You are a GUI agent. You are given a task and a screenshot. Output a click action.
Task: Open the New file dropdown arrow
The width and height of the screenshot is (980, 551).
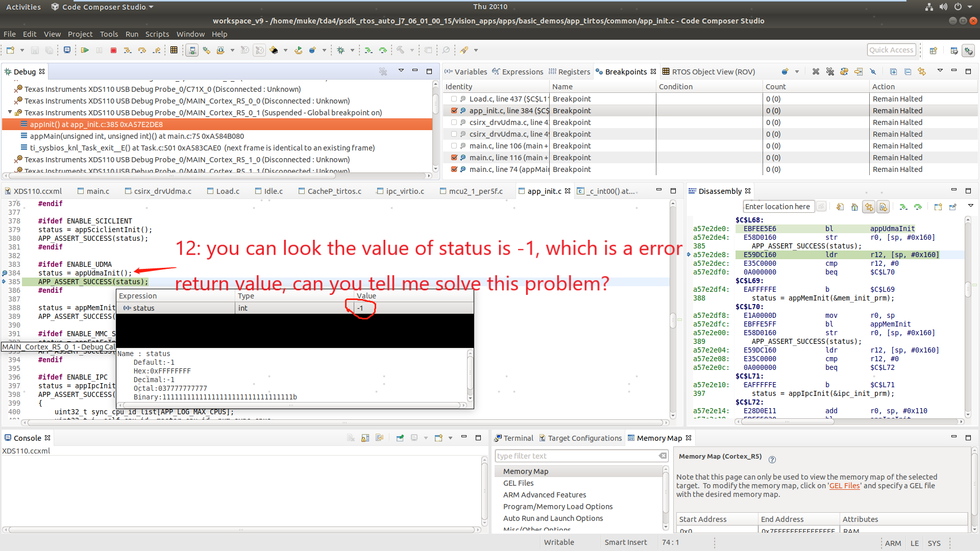(22, 50)
